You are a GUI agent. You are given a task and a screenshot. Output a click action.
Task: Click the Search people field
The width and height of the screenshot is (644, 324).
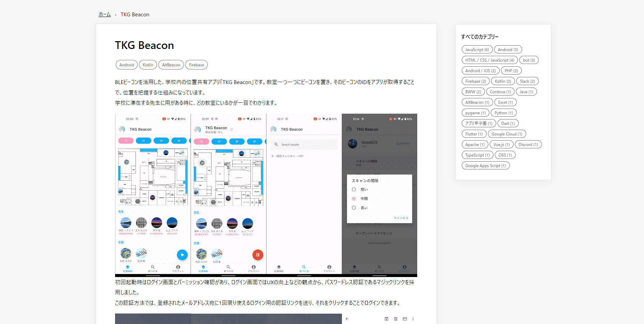click(304, 145)
